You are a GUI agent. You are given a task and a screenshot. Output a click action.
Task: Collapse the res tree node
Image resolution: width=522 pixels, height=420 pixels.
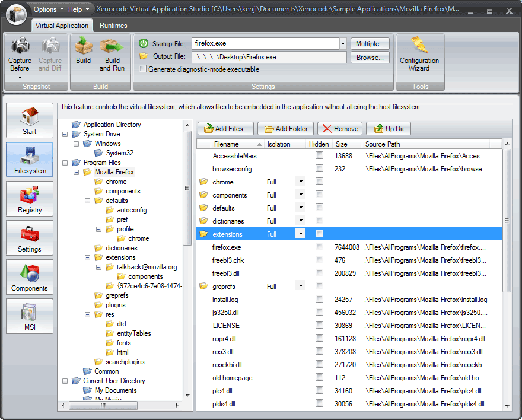[87, 314]
